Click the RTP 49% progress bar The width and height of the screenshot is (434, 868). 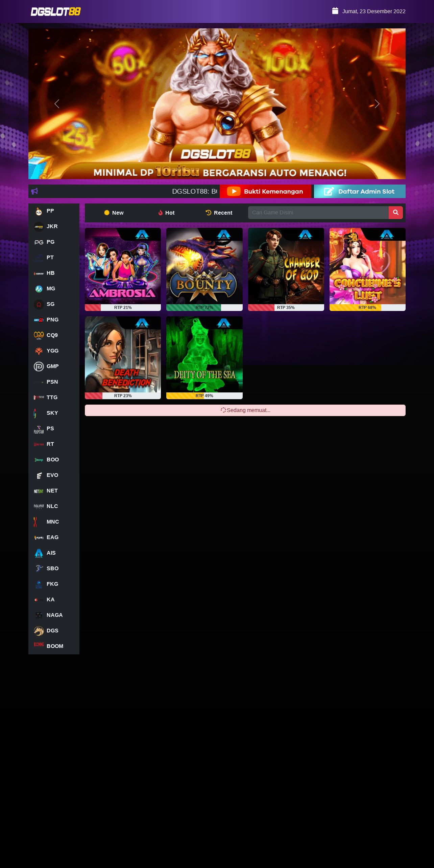click(204, 396)
